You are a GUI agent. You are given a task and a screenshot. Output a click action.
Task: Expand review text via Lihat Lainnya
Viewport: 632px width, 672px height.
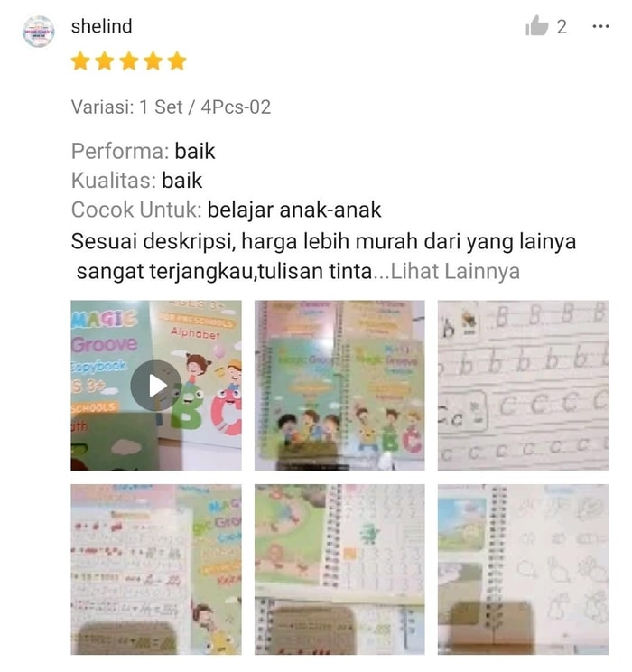click(455, 271)
